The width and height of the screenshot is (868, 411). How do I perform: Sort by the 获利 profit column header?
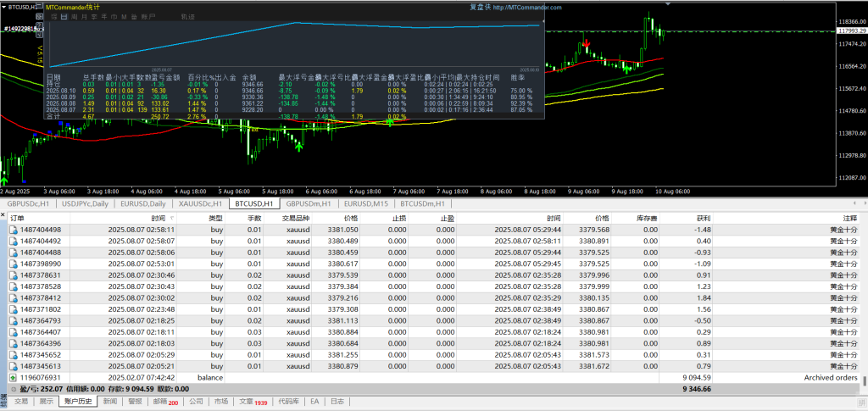point(702,218)
